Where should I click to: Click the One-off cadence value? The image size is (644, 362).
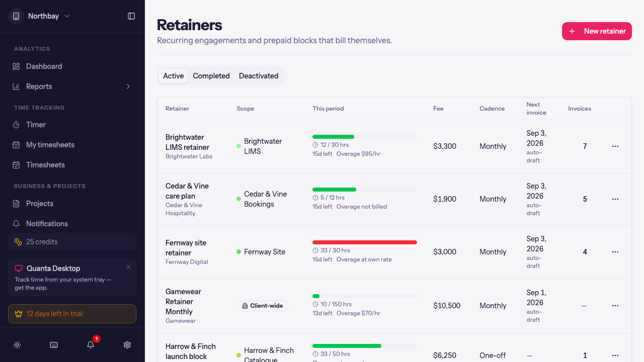click(x=493, y=355)
